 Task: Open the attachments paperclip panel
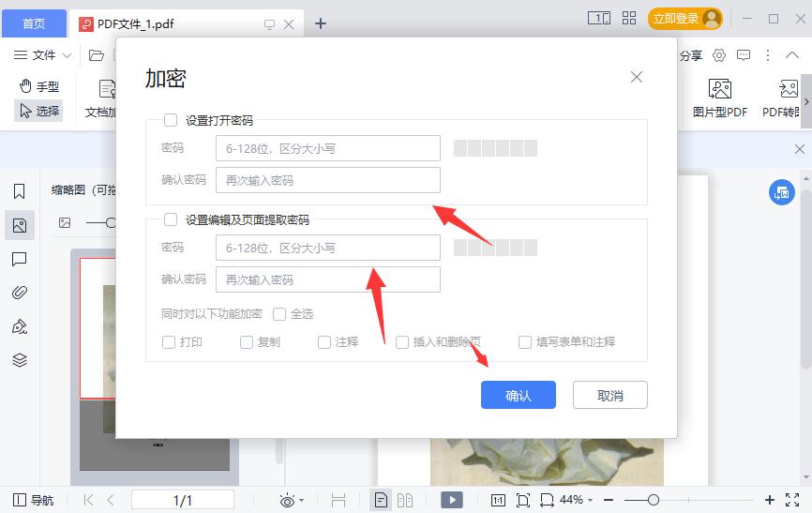coord(19,293)
